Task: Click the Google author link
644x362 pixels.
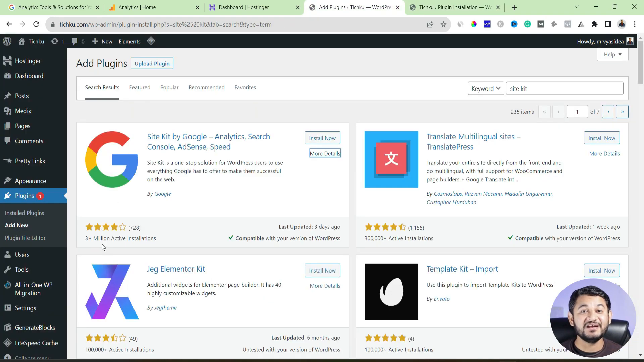Action: click(x=163, y=194)
